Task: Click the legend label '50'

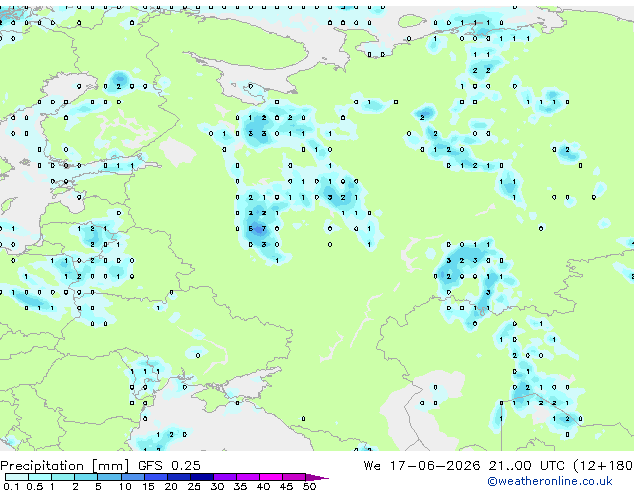Action: (309, 486)
